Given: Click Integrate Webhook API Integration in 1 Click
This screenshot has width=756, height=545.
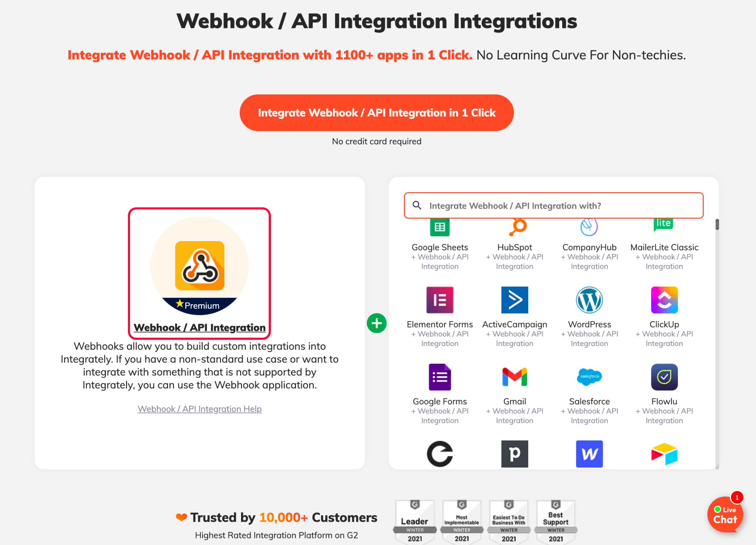Looking at the screenshot, I should (377, 112).
